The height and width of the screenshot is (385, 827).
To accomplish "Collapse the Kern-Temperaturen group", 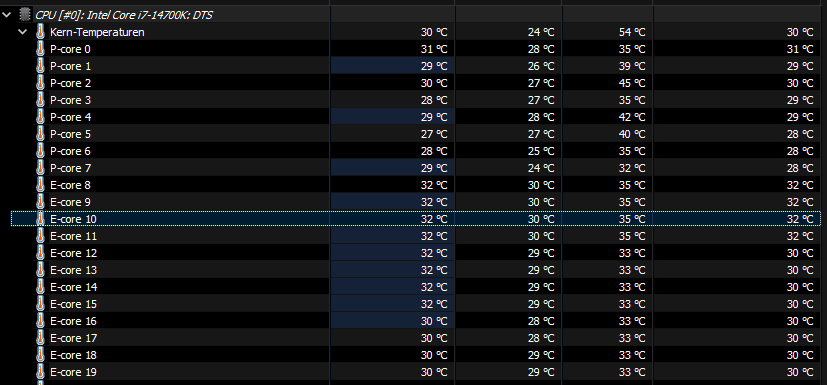I will pyautogui.click(x=23, y=32).
